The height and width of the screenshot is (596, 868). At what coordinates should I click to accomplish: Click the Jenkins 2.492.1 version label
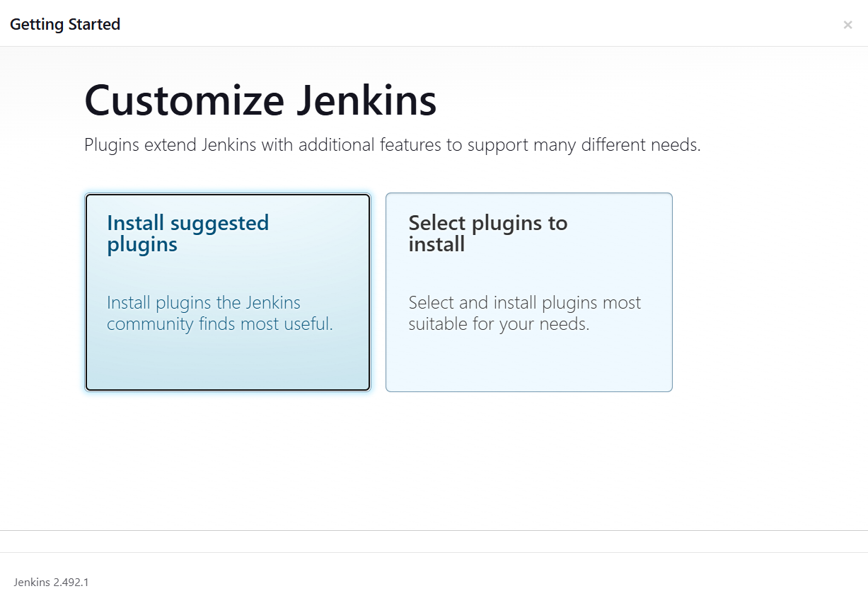coord(51,583)
